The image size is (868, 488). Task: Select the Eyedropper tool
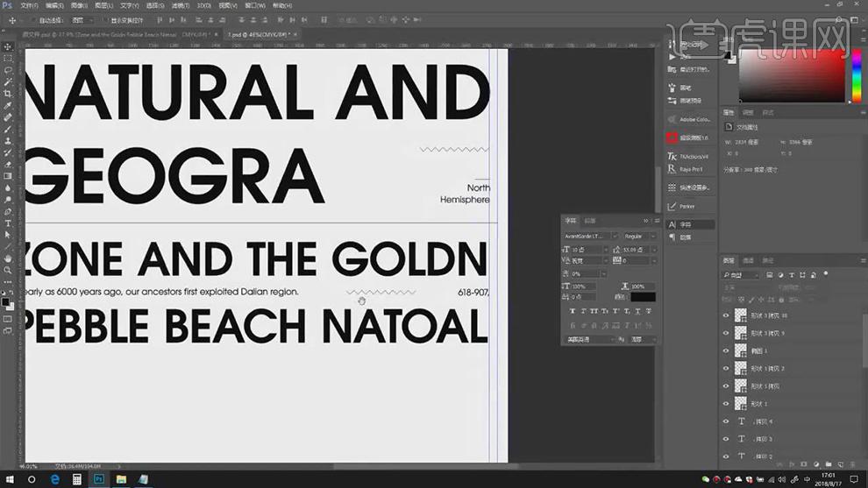(x=8, y=105)
